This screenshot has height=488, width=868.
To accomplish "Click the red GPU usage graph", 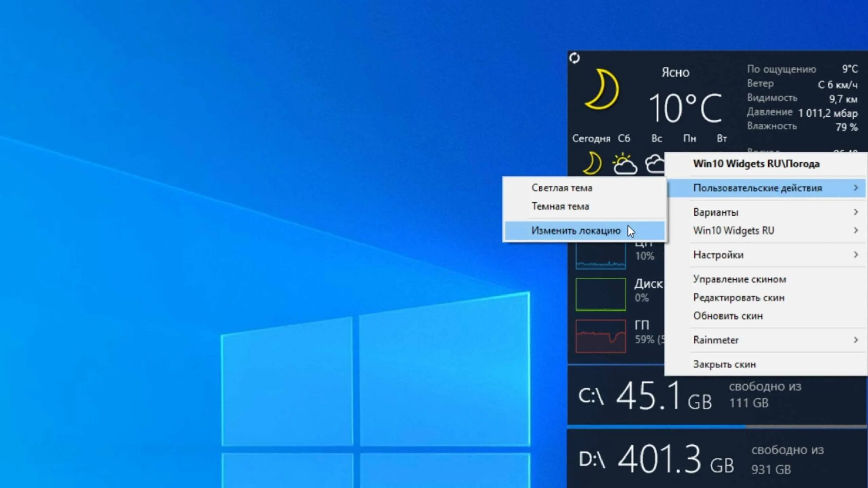I will [600, 336].
